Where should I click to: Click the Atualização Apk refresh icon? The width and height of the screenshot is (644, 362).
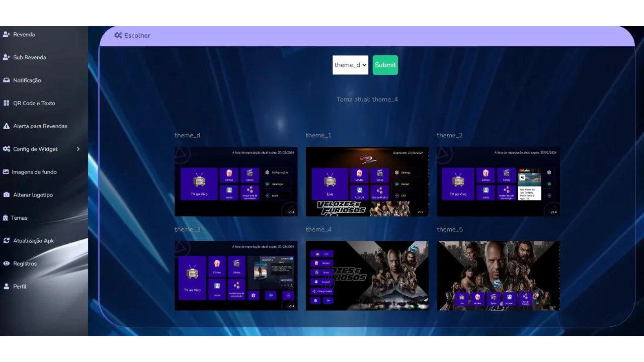point(6,241)
